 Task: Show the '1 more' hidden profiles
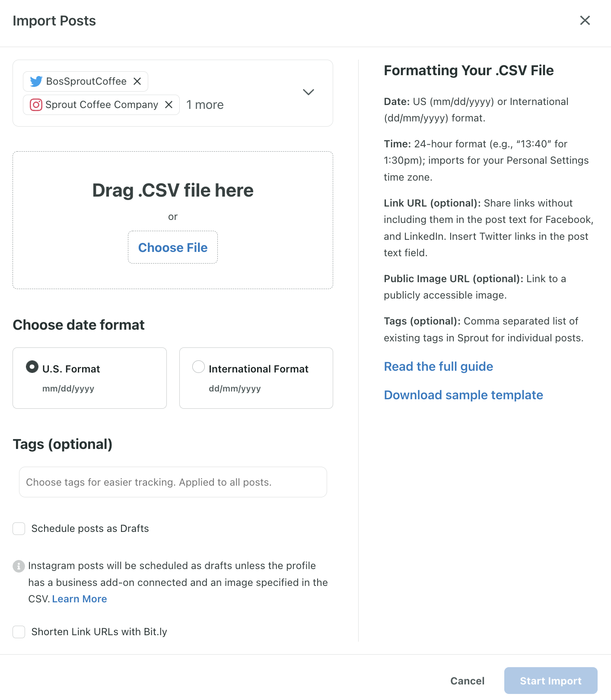[x=205, y=105]
